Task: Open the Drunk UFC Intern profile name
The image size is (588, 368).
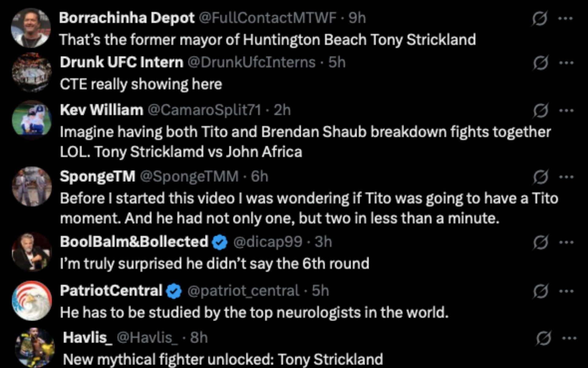Action: click(x=122, y=62)
